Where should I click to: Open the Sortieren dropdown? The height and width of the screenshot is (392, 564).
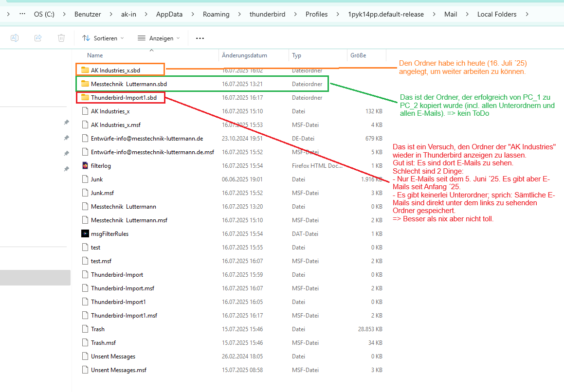coord(103,38)
